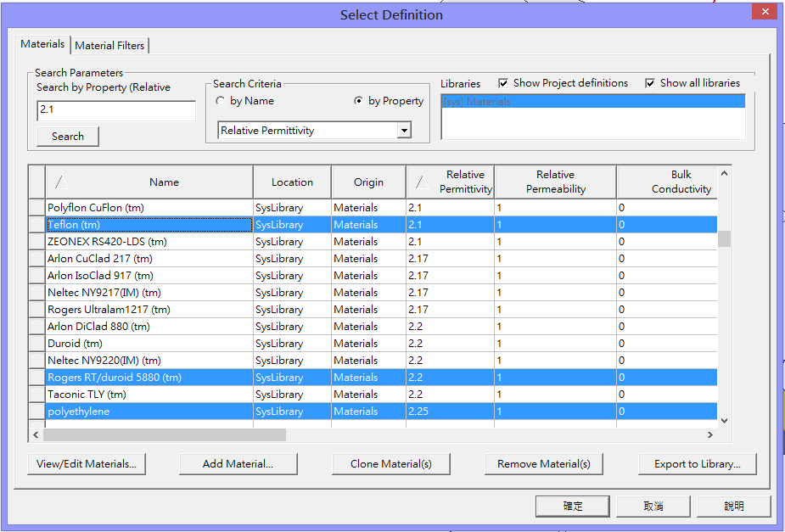Click row header box for Teflon (tm)
The height and width of the screenshot is (532, 785).
pyautogui.click(x=36, y=225)
